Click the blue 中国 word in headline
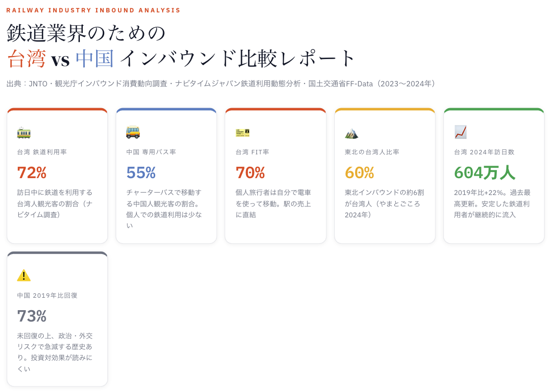The height and width of the screenshot is (392, 550). 95,59
